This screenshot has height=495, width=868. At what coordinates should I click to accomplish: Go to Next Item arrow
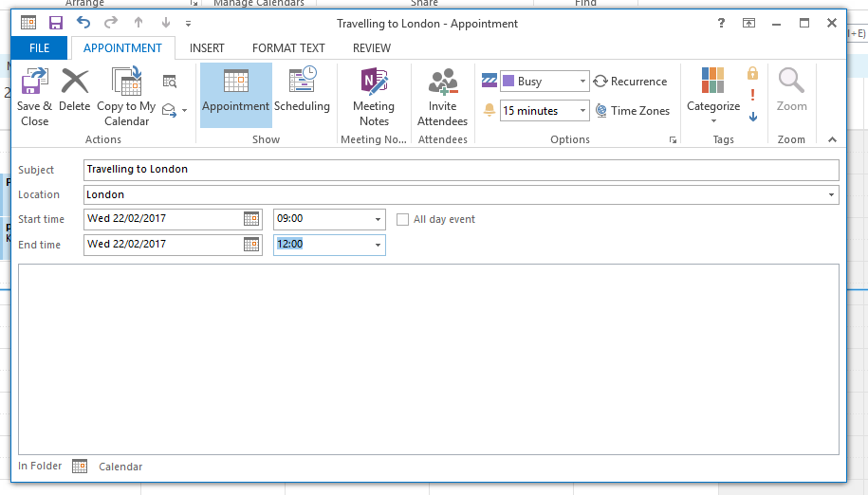tap(165, 23)
